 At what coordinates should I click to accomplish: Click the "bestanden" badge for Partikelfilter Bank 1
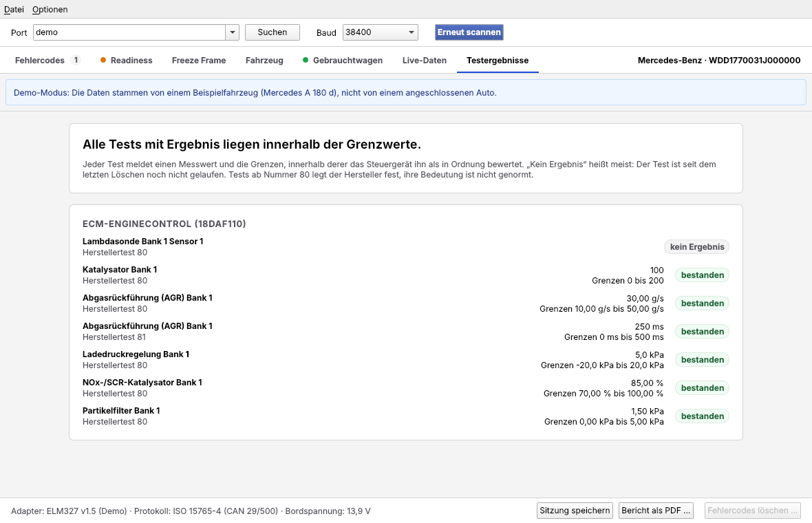coord(702,416)
